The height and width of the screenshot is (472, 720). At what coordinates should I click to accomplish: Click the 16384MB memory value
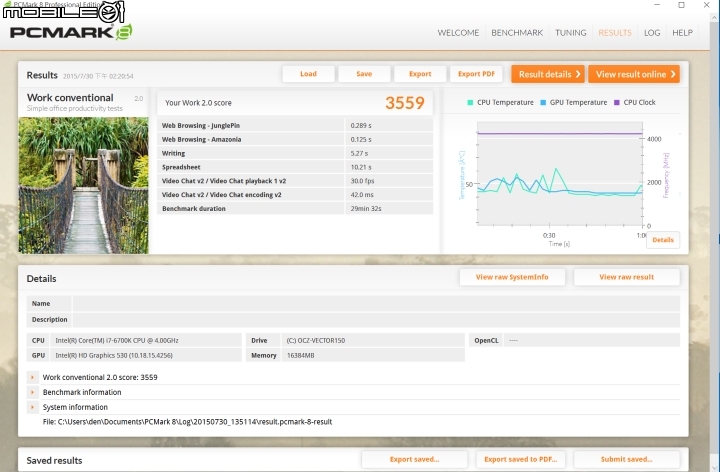(x=373, y=355)
